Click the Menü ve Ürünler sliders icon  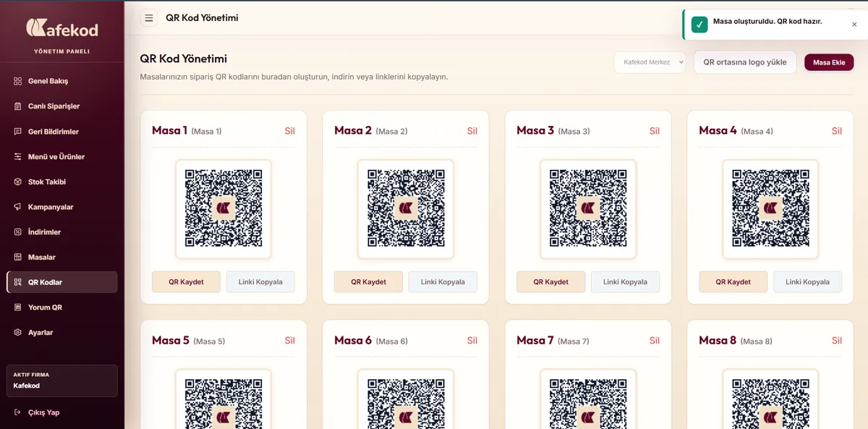click(18, 156)
